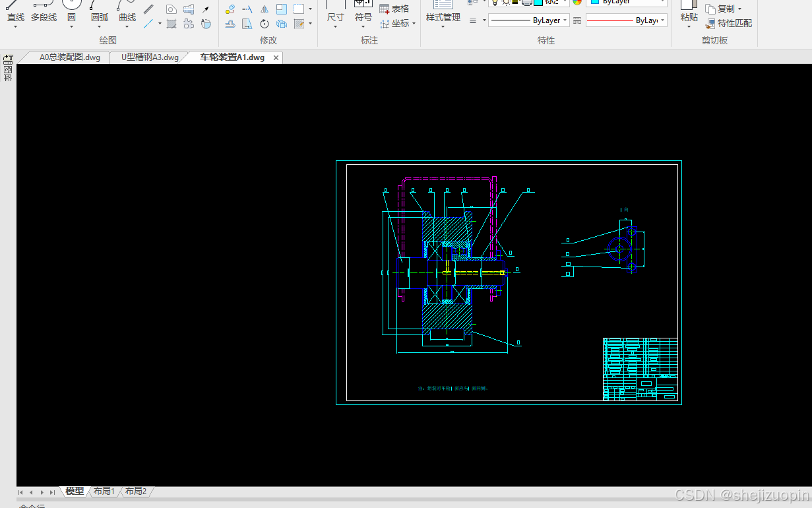Select the hatch pattern icon
This screenshot has height=508, width=812.
tap(172, 24)
